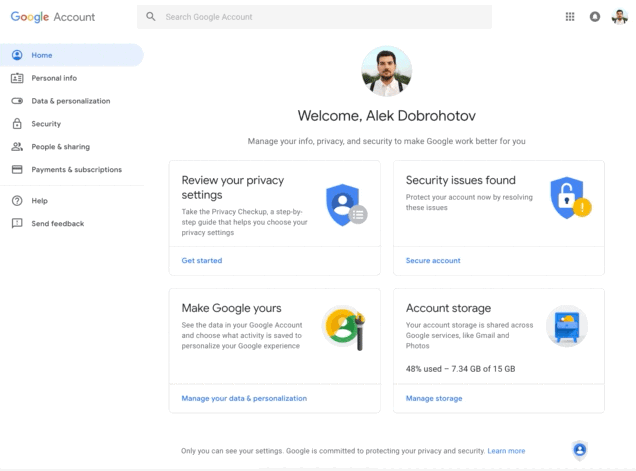Click the Personal info ID card icon
This screenshot has width=636, height=471.
tap(17, 78)
